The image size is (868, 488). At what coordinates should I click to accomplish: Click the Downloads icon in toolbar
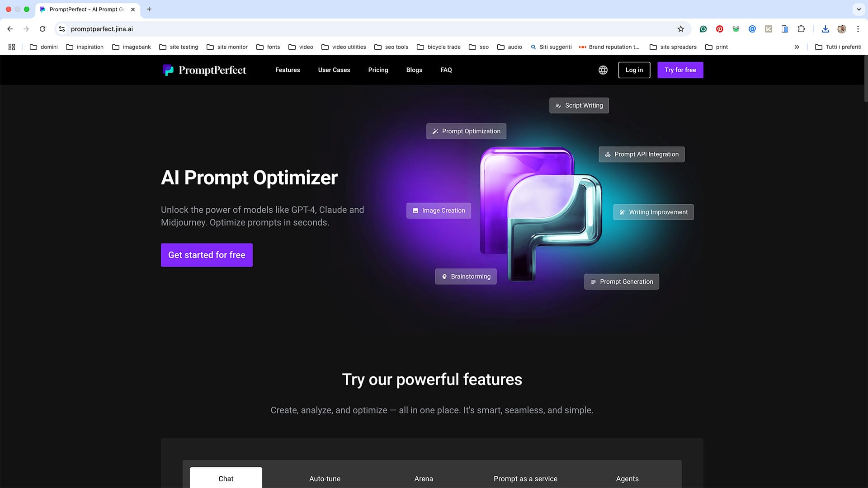[825, 28]
